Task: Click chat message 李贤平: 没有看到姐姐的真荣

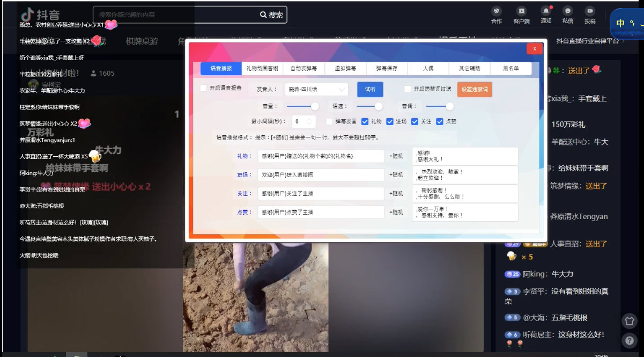Action: 556,296
